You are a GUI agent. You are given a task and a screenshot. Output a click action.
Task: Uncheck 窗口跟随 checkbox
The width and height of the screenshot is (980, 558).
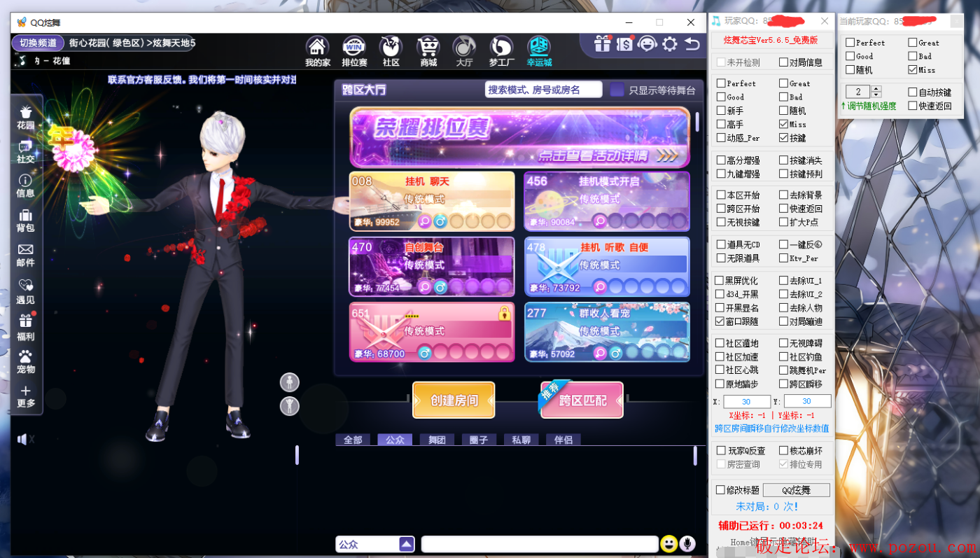coord(720,321)
